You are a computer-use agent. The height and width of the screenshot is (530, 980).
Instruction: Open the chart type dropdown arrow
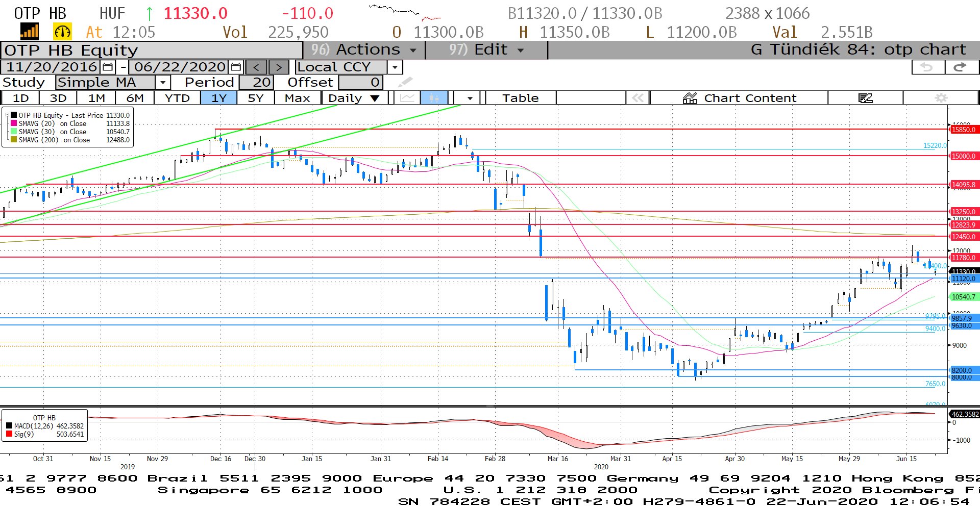click(470, 98)
